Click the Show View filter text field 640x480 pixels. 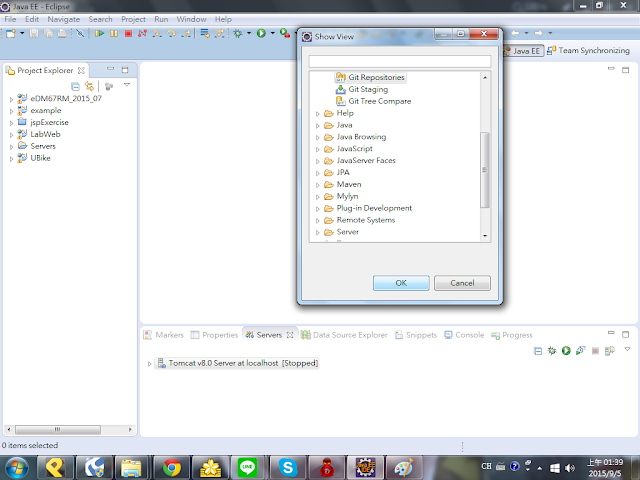[400, 61]
